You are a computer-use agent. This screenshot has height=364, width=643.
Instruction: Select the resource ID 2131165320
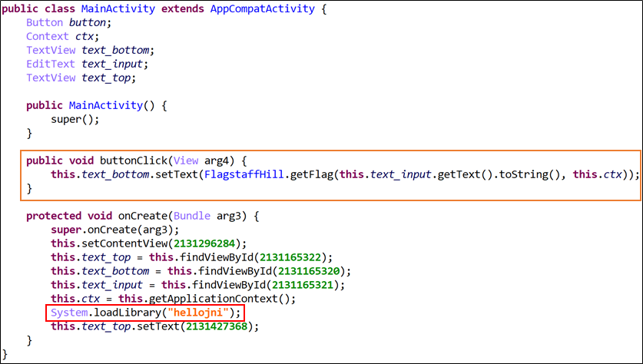tap(308, 271)
